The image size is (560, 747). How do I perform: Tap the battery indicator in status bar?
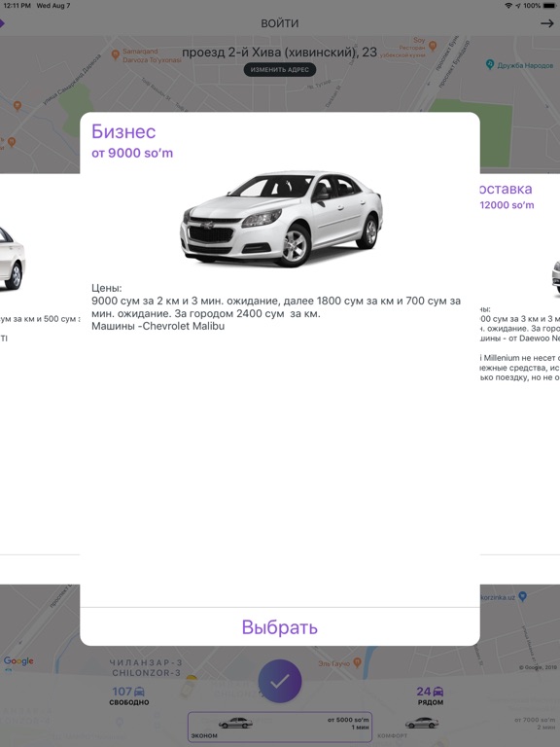(547, 5)
